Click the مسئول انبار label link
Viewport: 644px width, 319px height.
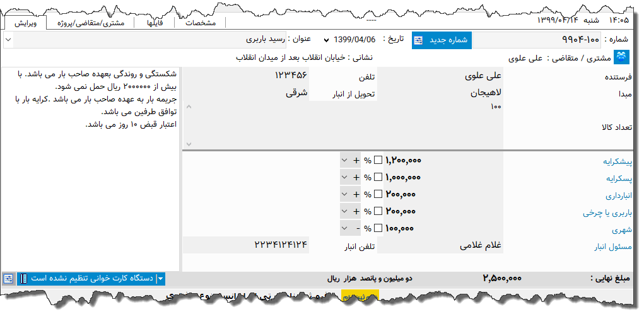(x=614, y=246)
